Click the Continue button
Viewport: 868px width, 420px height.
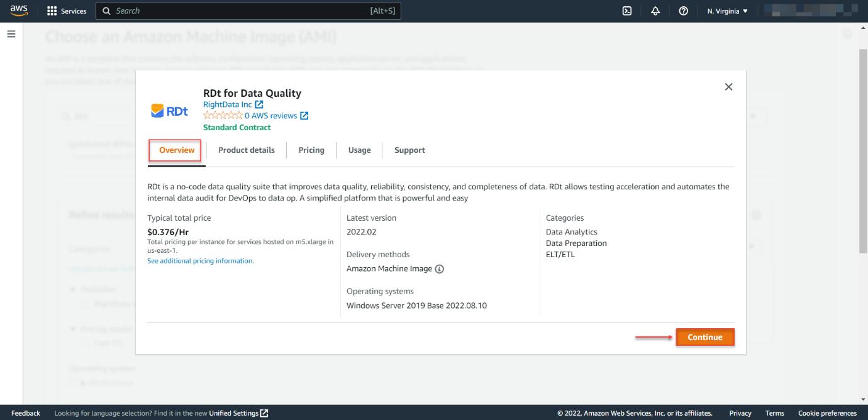tap(705, 337)
